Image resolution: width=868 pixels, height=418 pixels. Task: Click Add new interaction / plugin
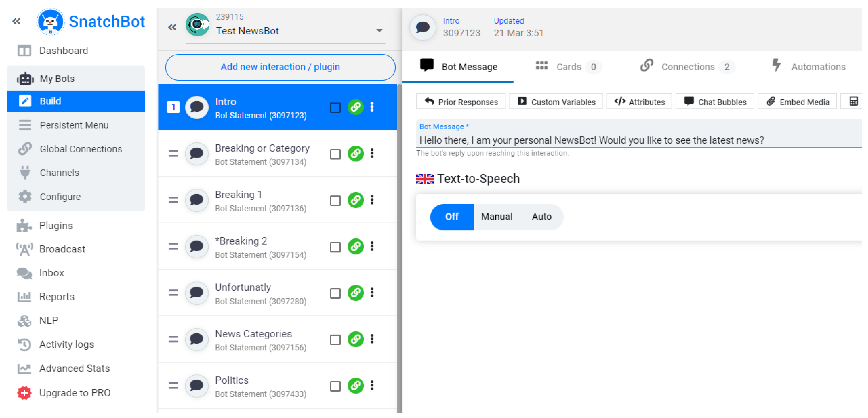click(x=280, y=67)
